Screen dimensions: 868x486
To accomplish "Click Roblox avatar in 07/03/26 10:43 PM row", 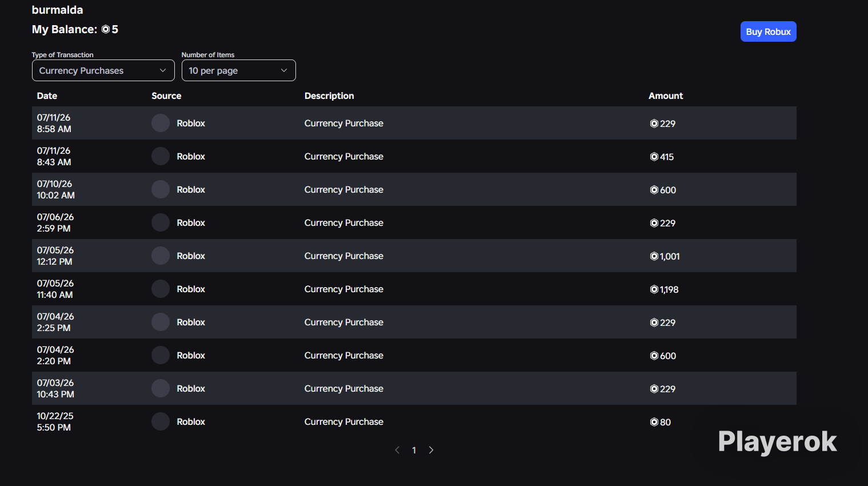I will [161, 388].
